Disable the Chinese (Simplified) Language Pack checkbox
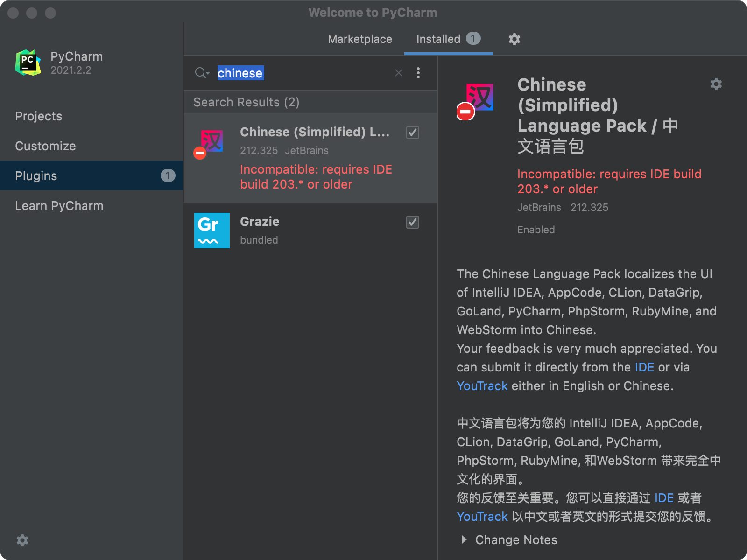Screen dimensions: 747x560 pyautogui.click(x=413, y=133)
